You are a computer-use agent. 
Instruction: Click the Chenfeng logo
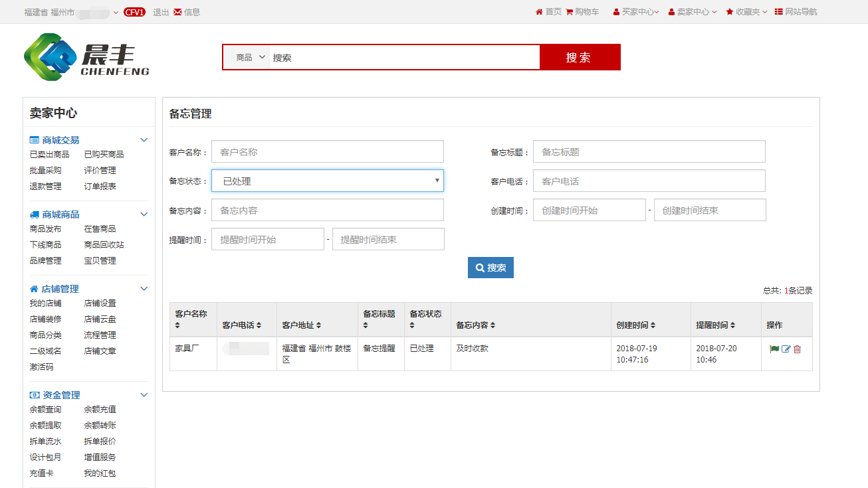[x=86, y=57]
